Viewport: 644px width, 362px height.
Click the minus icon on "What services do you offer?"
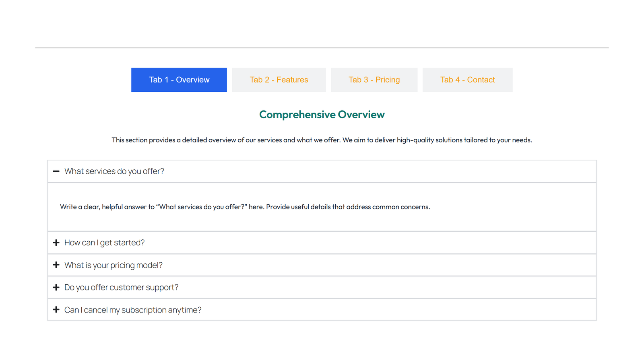point(56,171)
